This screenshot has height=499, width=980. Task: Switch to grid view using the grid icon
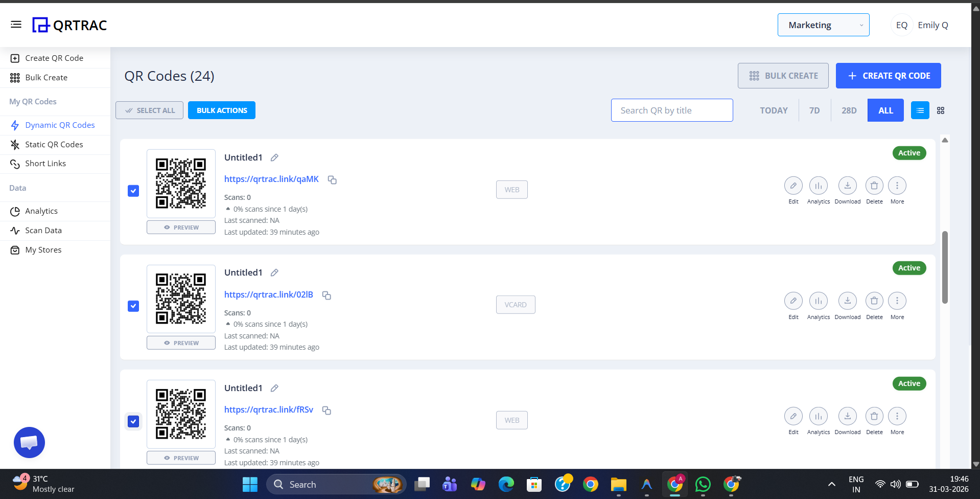pos(941,110)
